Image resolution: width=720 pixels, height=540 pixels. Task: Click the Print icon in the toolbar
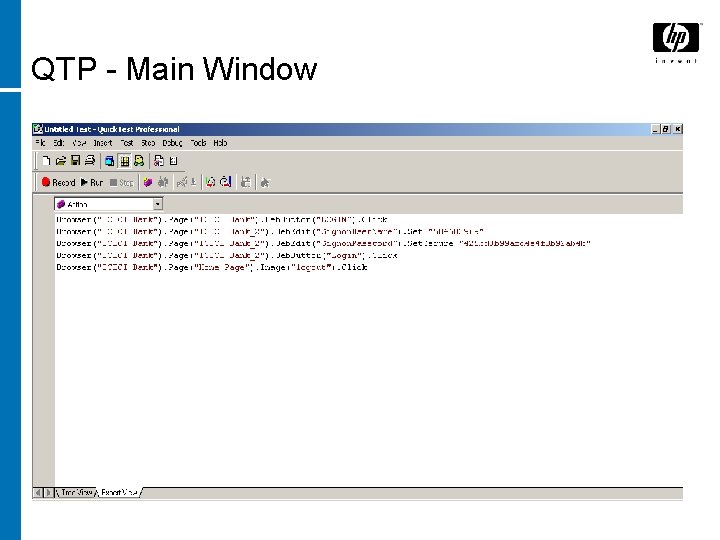[90, 160]
